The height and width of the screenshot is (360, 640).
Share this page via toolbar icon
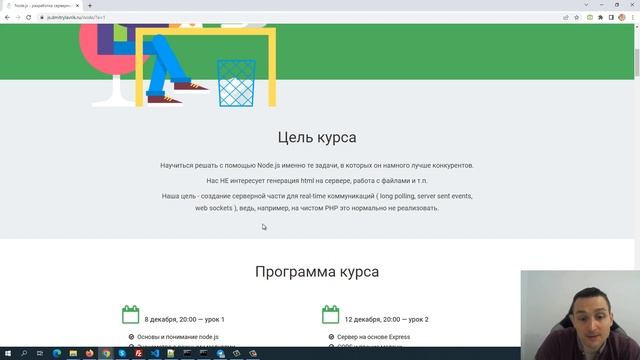566,18
